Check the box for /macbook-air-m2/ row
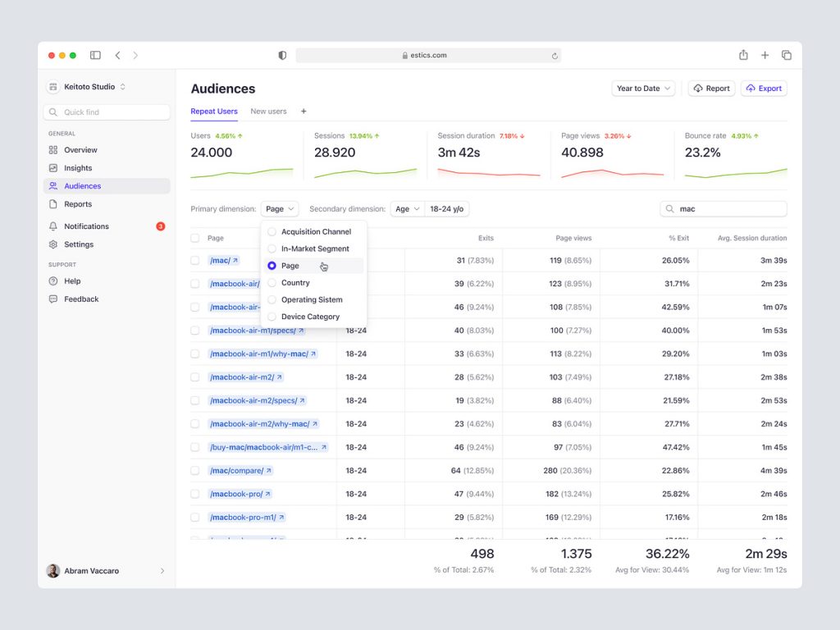This screenshot has height=630, width=840. pos(195,377)
